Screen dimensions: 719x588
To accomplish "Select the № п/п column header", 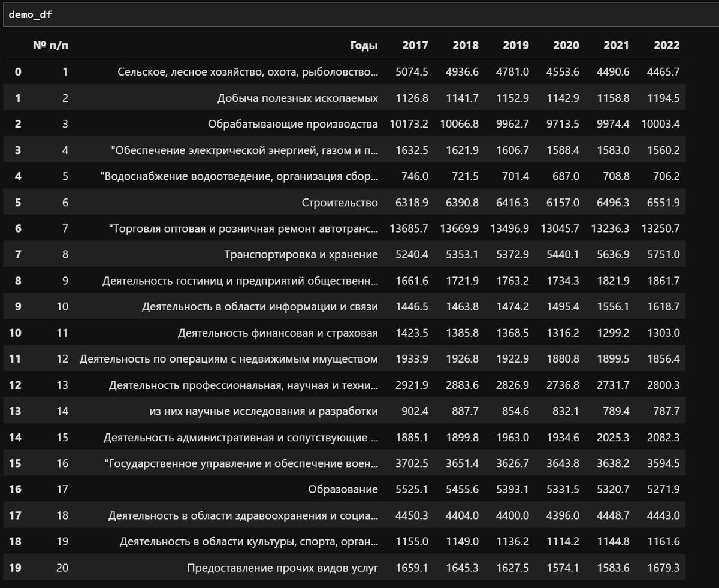I will point(50,46).
